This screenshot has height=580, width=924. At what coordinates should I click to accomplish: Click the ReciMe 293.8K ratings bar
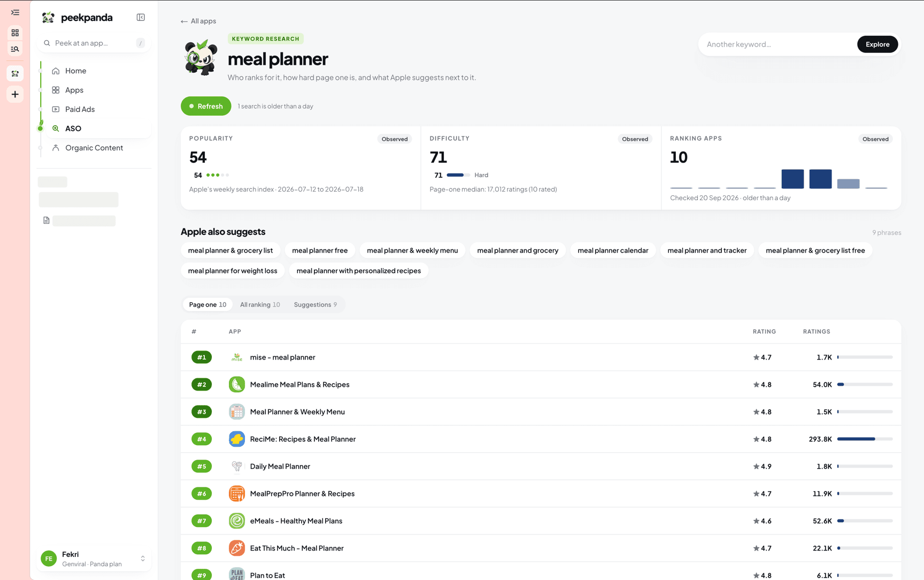(865, 439)
